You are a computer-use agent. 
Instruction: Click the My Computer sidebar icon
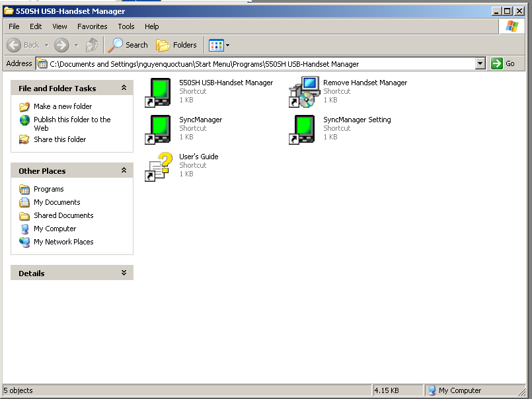click(x=24, y=229)
